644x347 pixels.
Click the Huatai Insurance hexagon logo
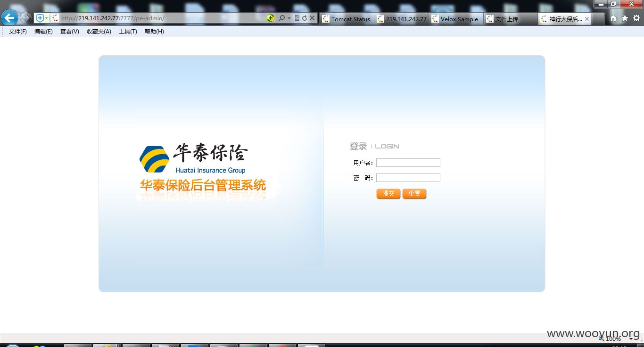click(x=155, y=159)
